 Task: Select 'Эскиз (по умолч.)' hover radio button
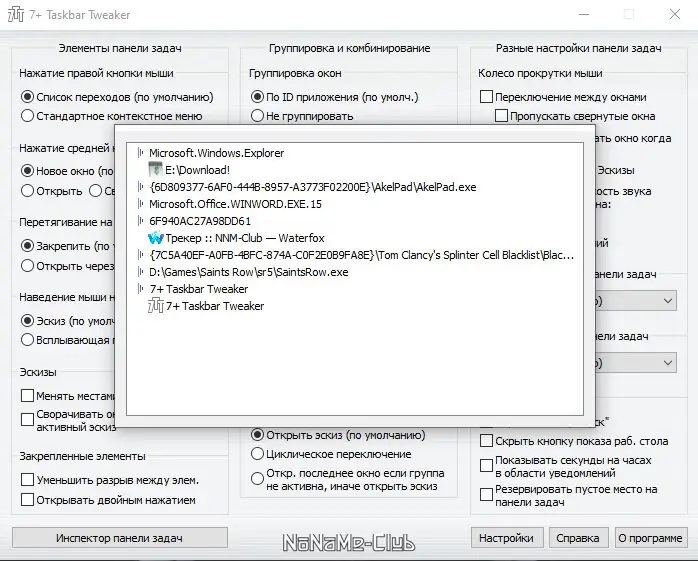coord(27,321)
